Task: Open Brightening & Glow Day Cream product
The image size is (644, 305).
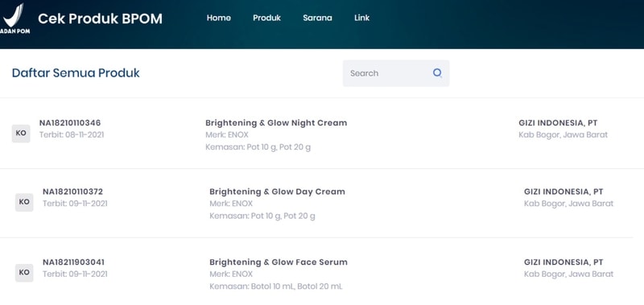Action: click(277, 192)
